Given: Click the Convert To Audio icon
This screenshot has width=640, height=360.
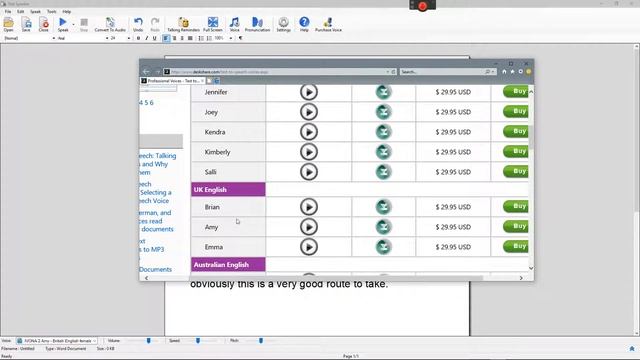Looking at the screenshot, I should pos(110,24).
